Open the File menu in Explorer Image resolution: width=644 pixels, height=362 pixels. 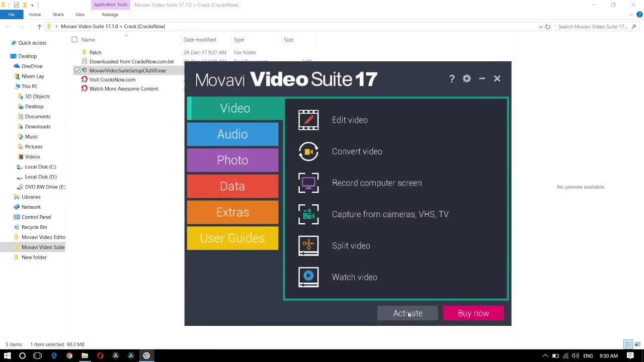pyautogui.click(x=11, y=15)
